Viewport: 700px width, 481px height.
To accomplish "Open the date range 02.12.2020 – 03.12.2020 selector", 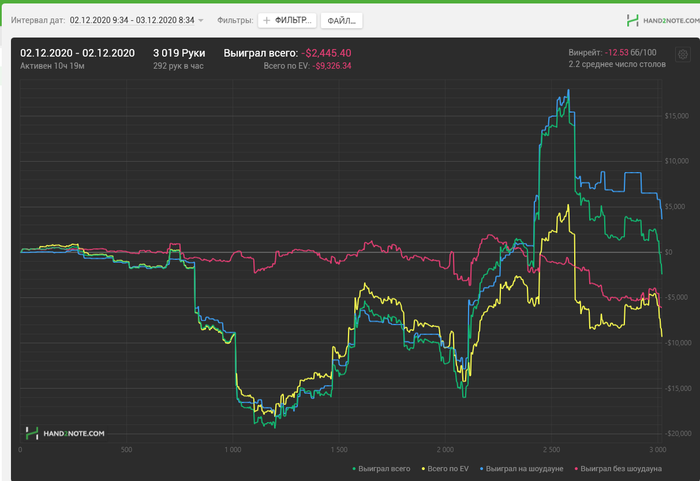I will coord(131,20).
